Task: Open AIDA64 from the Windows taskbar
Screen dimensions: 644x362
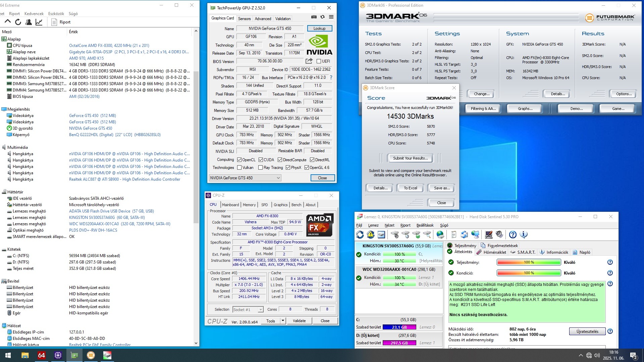Action: 41,355
